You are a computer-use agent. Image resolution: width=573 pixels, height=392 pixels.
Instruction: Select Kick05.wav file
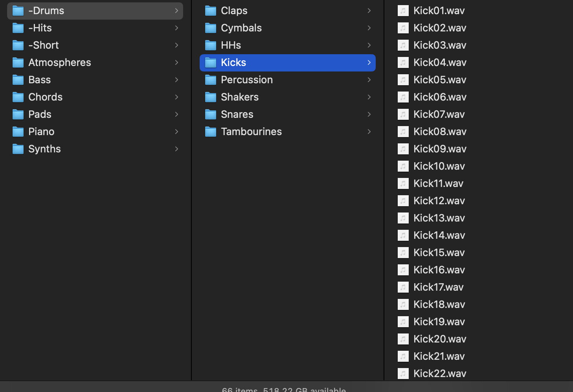click(440, 80)
